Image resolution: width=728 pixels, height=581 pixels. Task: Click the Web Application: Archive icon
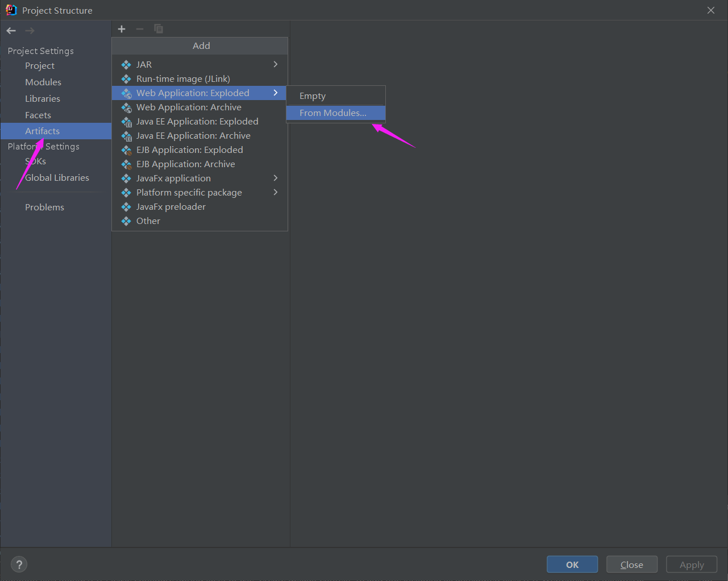(x=126, y=107)
